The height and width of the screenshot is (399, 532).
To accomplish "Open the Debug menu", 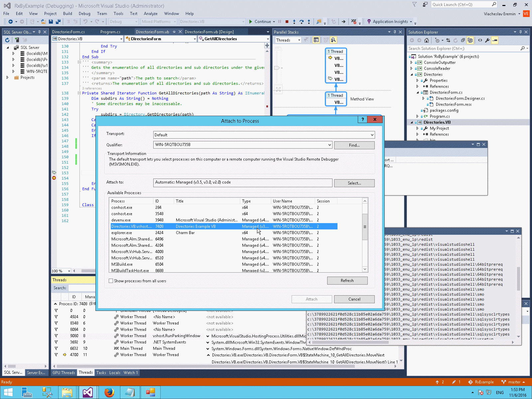I will pyautogui.click(x=84, y=14).
